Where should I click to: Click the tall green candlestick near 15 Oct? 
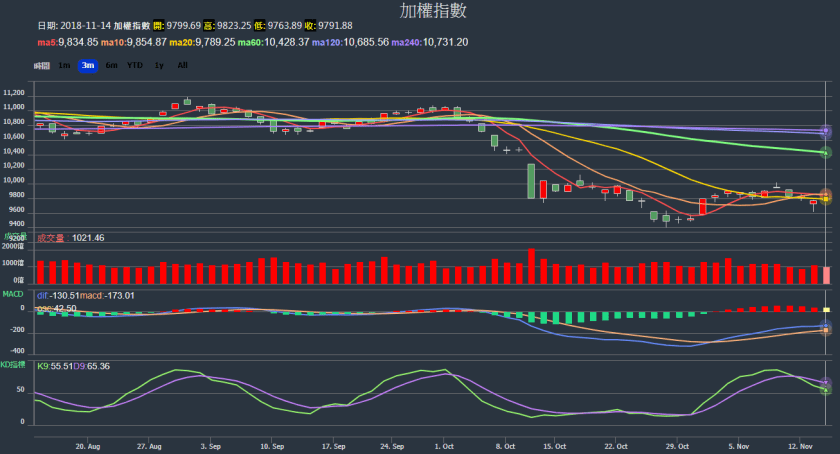[531, 181]
